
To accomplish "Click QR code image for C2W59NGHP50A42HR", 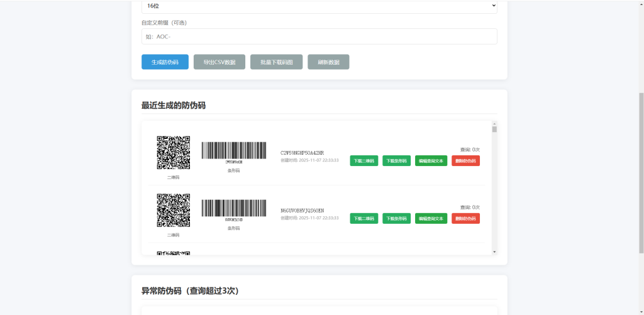I will click(173, 153).
